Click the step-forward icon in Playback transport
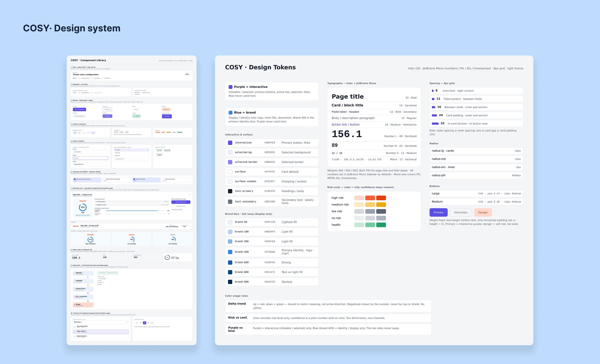Viewport: 600px width, 364px height. coord(149,323)
